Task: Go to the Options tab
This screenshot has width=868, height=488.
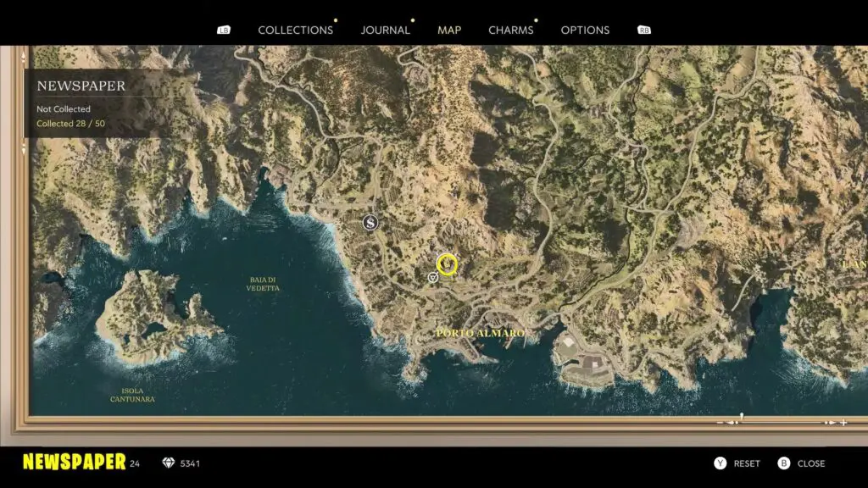Action: pos(585,30)
